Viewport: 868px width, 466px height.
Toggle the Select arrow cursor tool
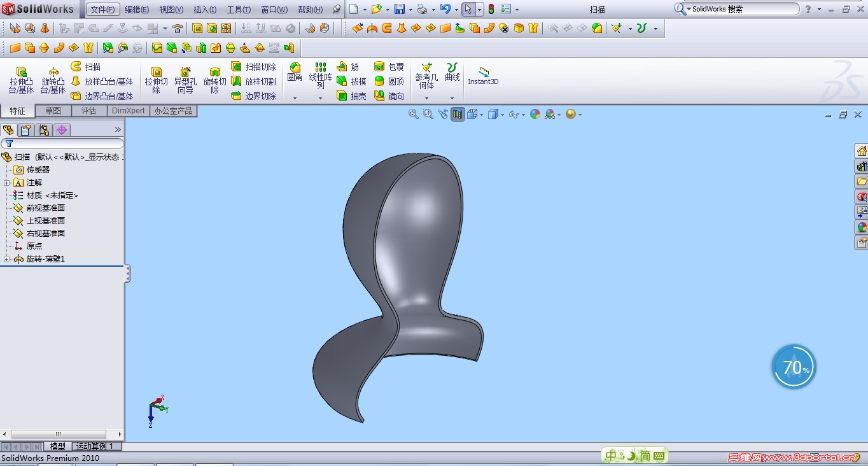(468, 9)
